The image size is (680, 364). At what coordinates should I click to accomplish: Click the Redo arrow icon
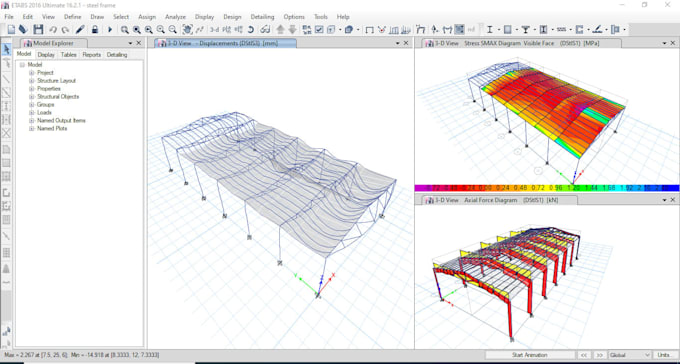pyautogui.click(x=65, y=30)
